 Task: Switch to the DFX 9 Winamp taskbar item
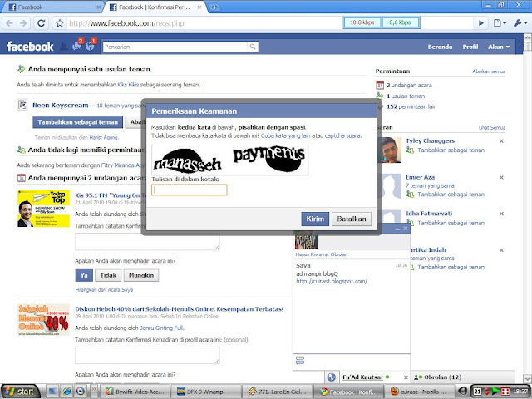pyautogui.click(x=207, y=392)
